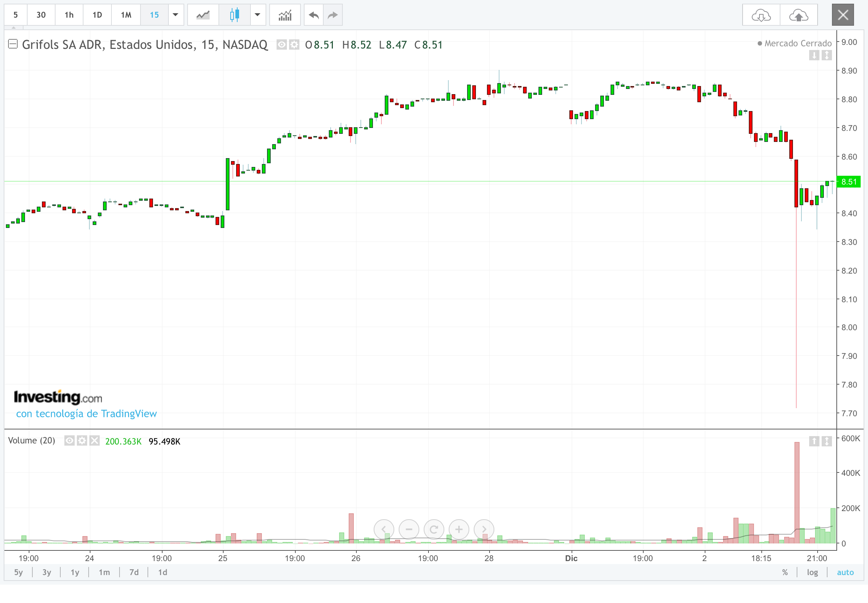Click the 9.00 price scale label
Image resolution: width=868 pixels, height=603 pixels.
tap(849, 42)
